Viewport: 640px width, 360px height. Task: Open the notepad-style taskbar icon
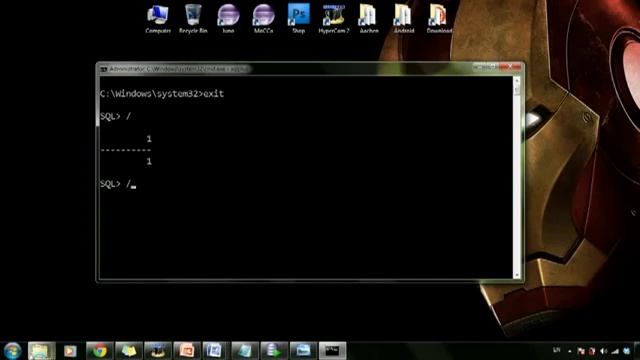245,351
